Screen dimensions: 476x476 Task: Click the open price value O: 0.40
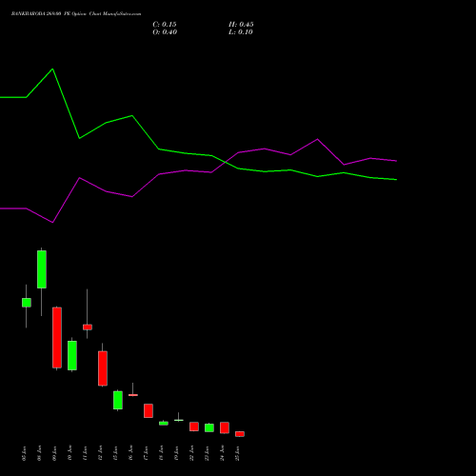pos(165,32)
